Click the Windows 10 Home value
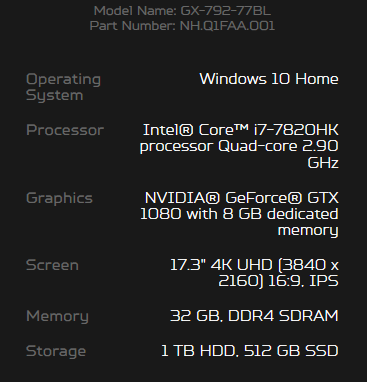 coord(269,79)
